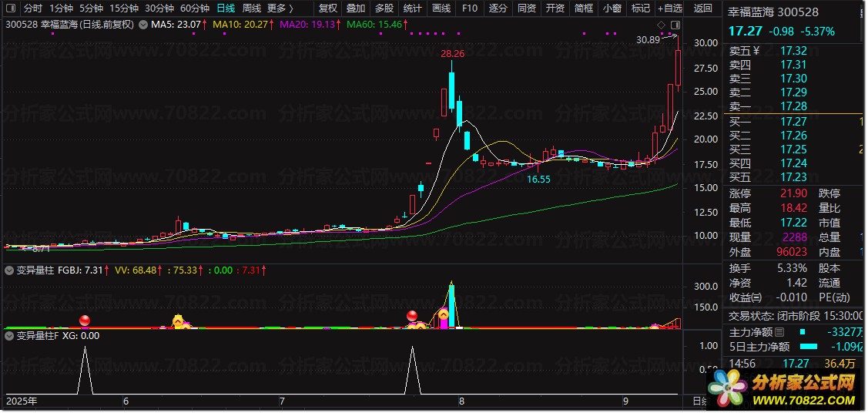Click the cyan 5日主力净额 bar
Screen dimensions: 868x413
tap(809, 347)
